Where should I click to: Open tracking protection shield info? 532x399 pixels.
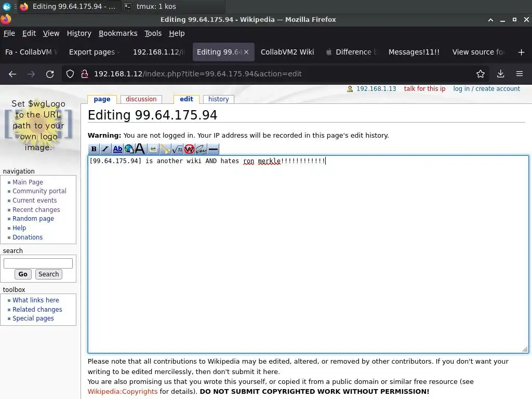[x=70, y=74]
